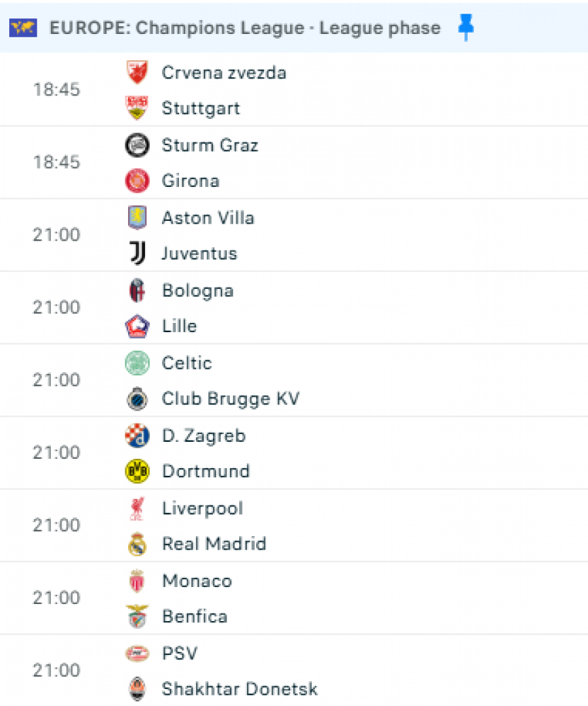
Task: Click the PSV logo
Action: point(137,653)
